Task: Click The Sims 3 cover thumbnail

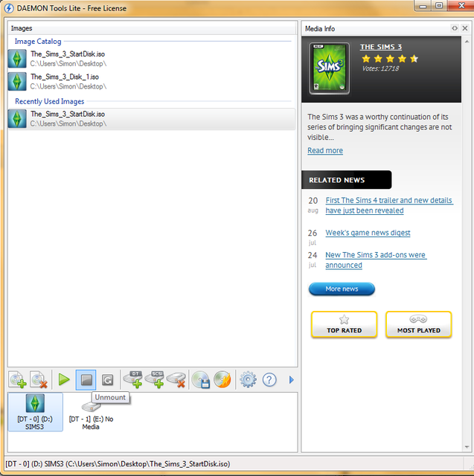Action: (x=330, y=68)
